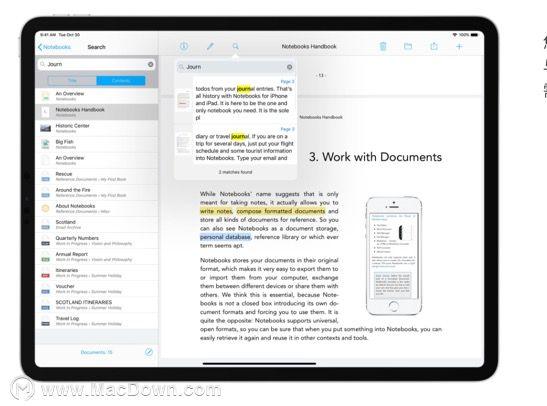This screenshot has width=547, height=406.
Task: Move document using the folder icon
Action: click(408, 46)
